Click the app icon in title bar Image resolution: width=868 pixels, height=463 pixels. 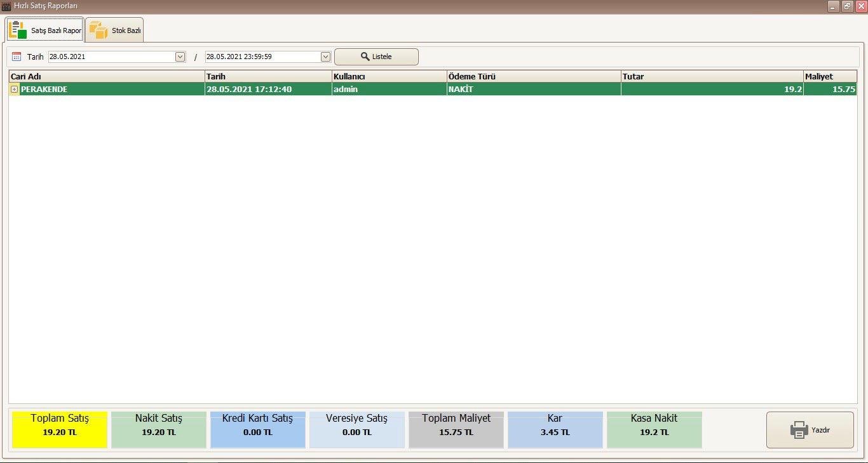6,6
